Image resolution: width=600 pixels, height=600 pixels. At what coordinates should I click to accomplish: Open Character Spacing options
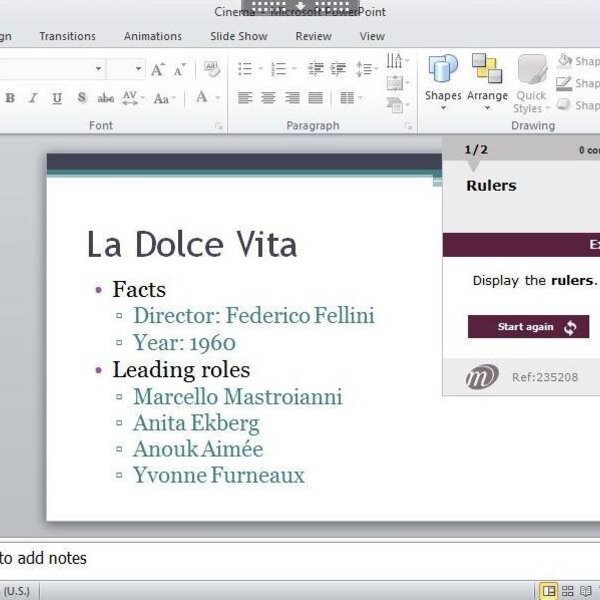coord(133,98)
